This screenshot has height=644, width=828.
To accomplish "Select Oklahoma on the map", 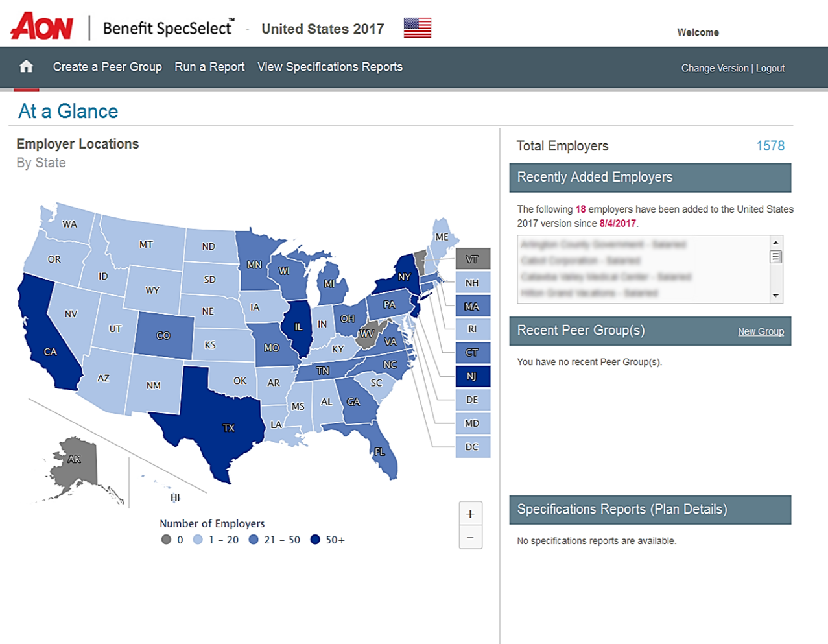I will (x=239, y=379).
